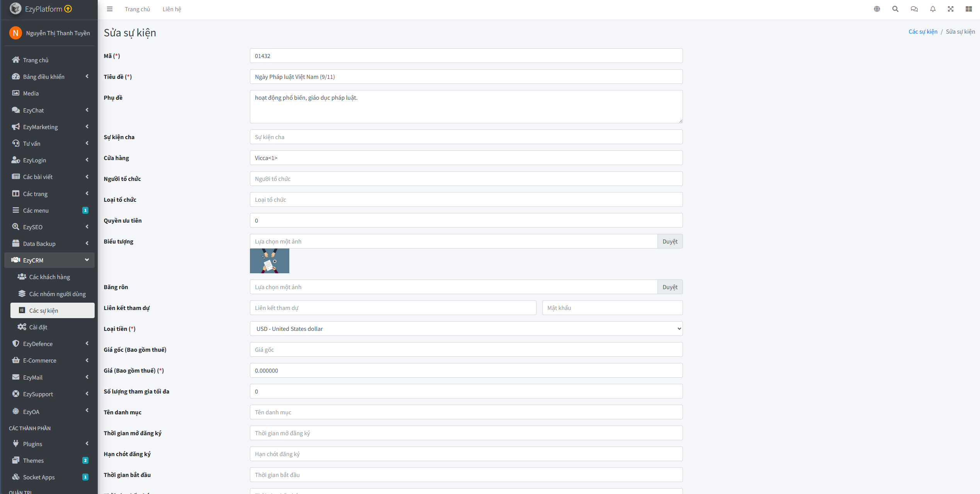
Task: Click the Các sự kiện breadcrumb link
Action: click(922, 32)
